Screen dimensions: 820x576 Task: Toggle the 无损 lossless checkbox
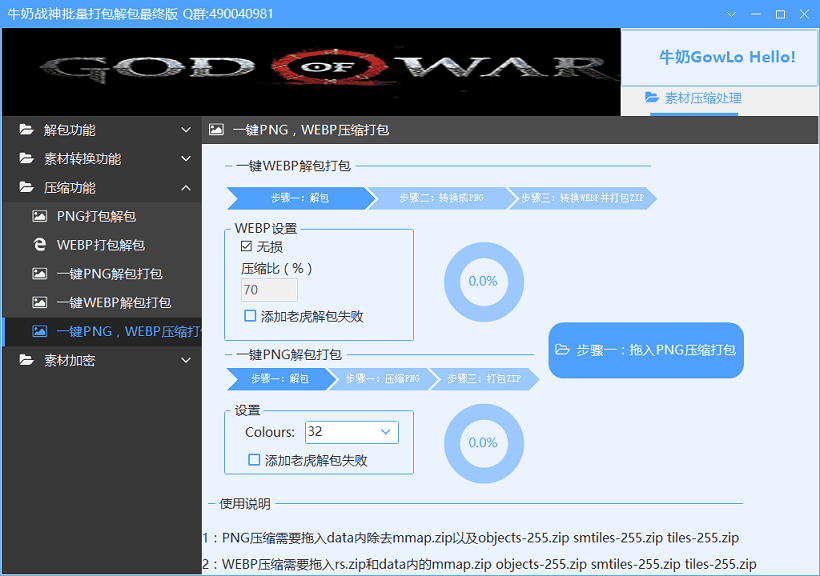coord(246,246)
